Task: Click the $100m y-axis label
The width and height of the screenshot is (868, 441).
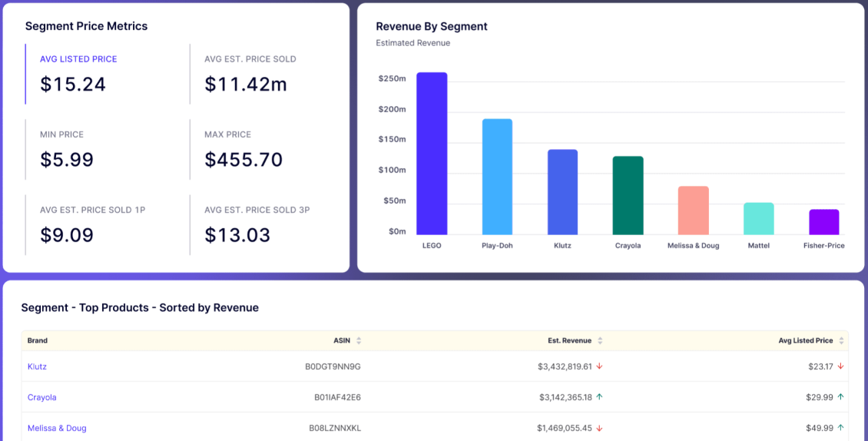Action: (393, 170)
